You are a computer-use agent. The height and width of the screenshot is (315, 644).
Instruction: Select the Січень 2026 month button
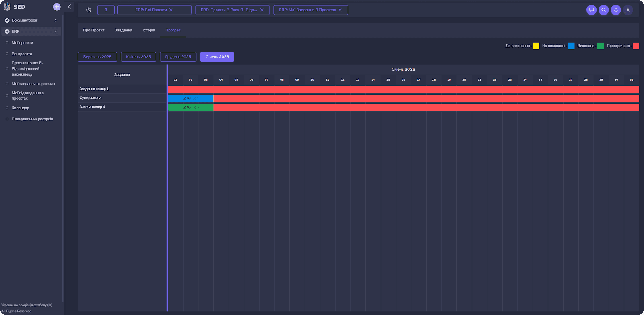point(217,57)
